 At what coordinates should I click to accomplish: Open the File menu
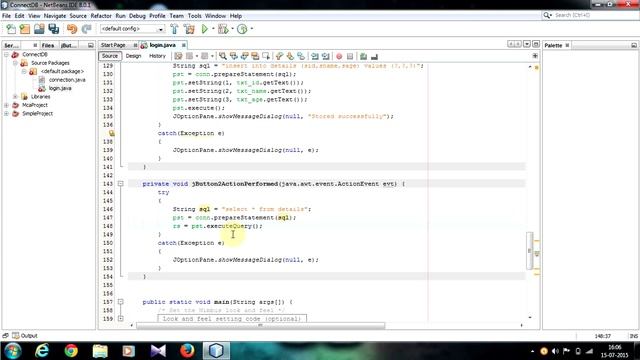(6, 16)
